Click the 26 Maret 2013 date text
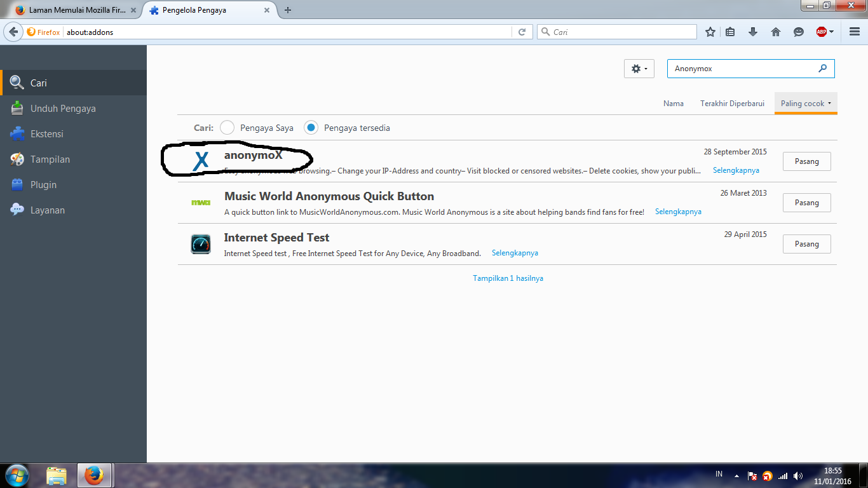 [x=743, y=193]
